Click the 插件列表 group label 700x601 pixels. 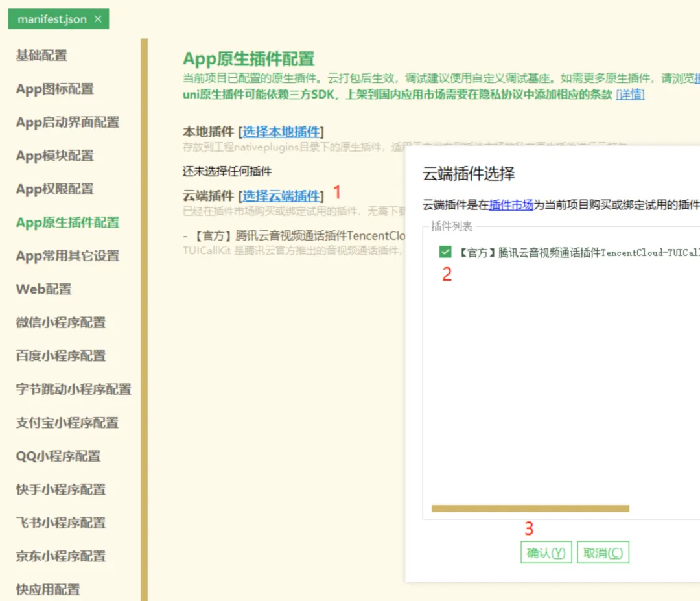451,226
